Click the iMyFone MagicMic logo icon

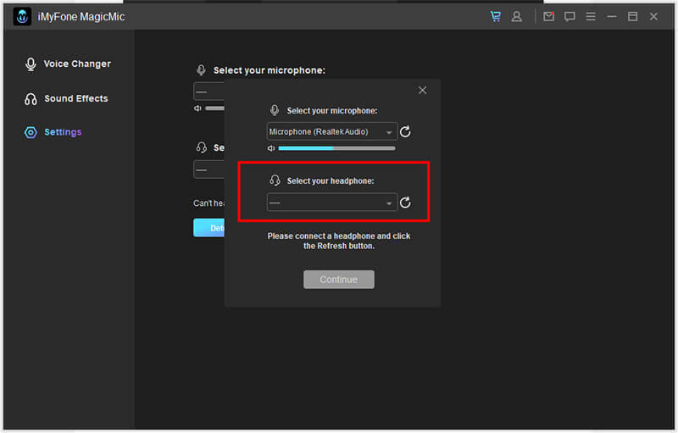(21, 17)
